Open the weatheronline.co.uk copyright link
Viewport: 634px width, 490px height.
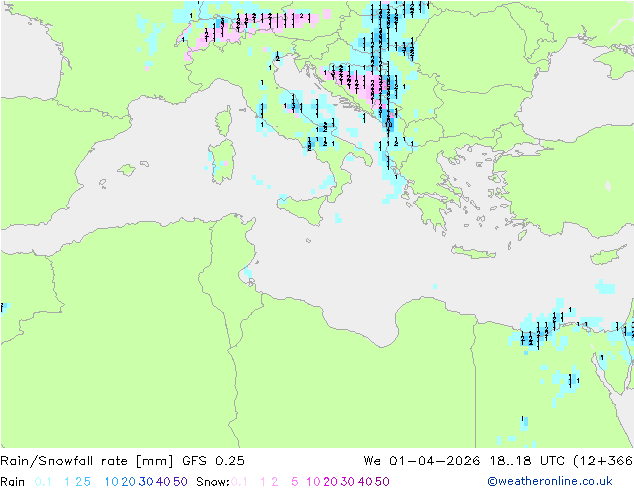[550, 481]
